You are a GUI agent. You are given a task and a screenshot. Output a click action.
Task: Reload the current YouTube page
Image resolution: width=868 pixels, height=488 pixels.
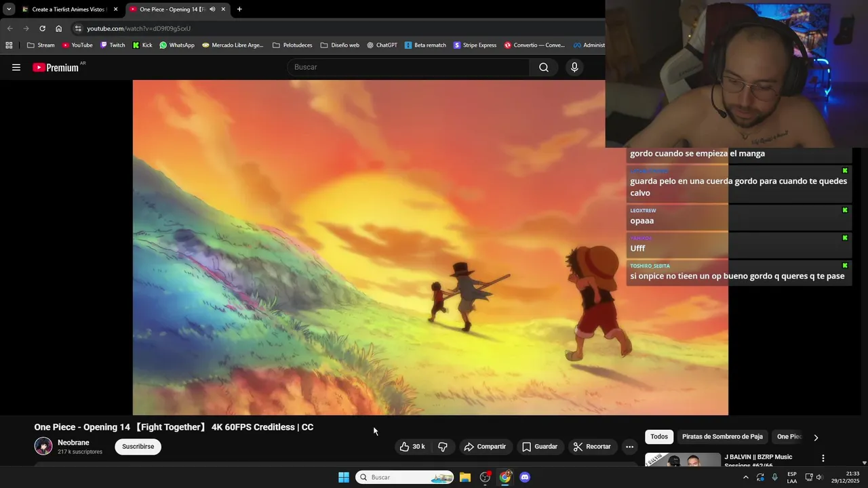click(42, 28)
